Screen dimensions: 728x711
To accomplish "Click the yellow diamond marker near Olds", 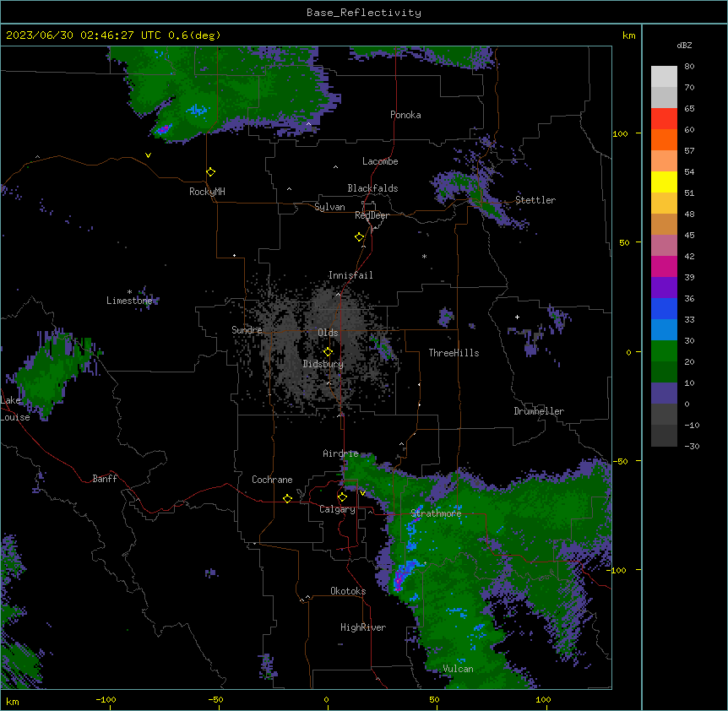I will click(328, 352).
